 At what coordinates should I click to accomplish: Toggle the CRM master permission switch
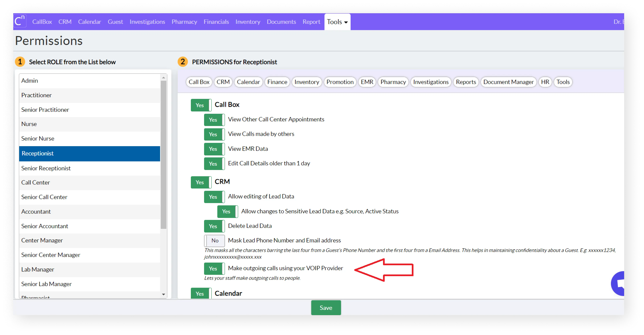tap(201, 182)
